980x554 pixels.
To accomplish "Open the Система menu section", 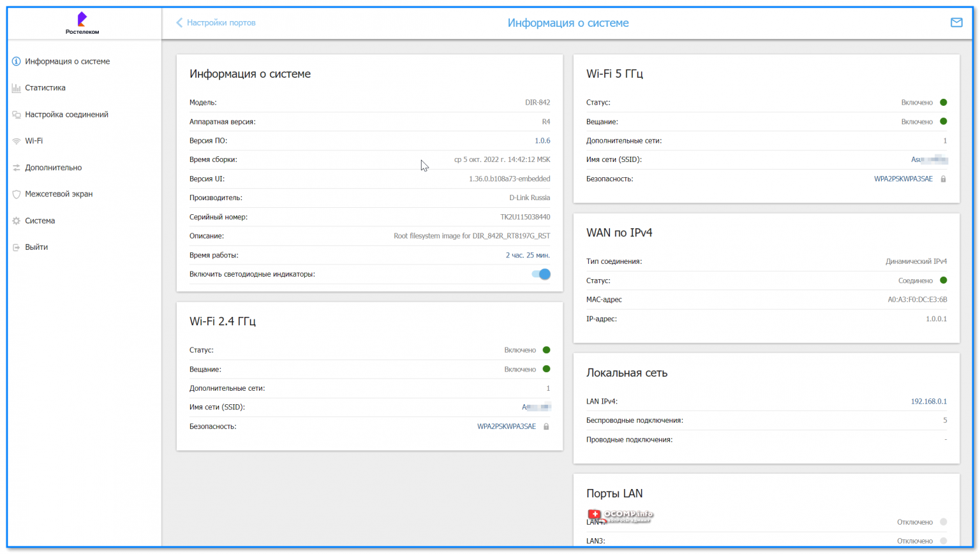I will click(40, 221).
